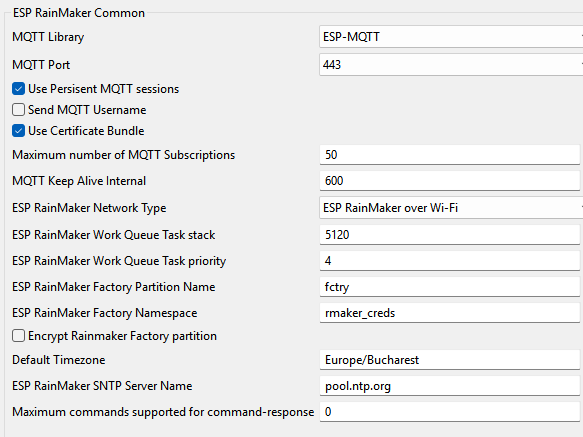The width and height of the screenshot is (583, 437).
Task: Edit the Work Queue Task priority field
Action: 450,261
